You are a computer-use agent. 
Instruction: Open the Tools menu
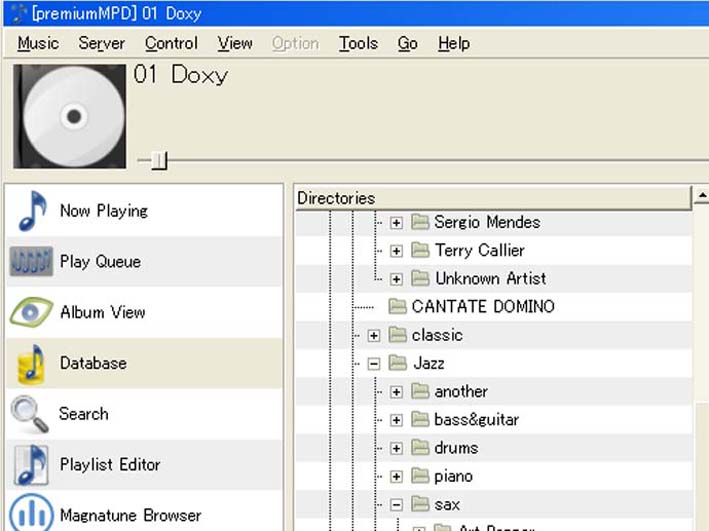point(359,43)
